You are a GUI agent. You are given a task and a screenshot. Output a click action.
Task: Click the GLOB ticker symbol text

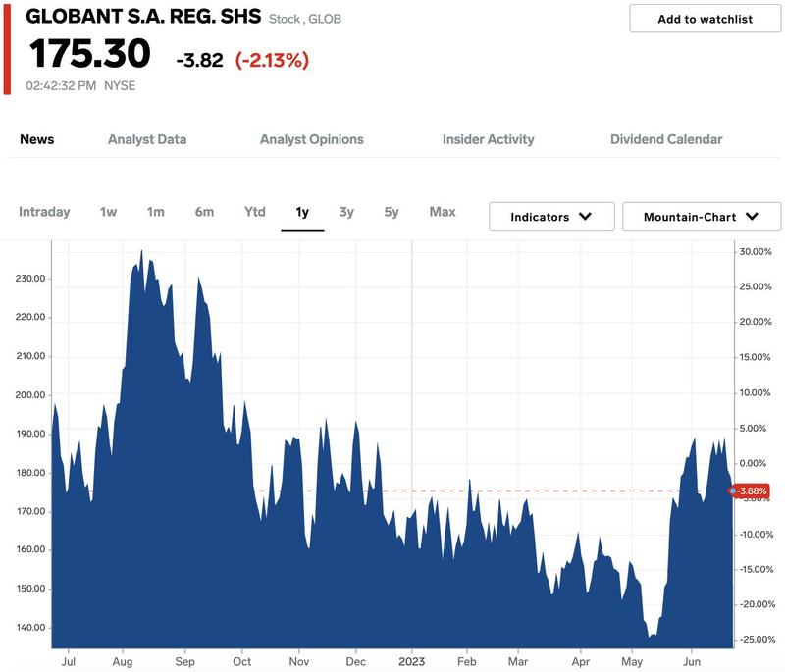(325, 19)
